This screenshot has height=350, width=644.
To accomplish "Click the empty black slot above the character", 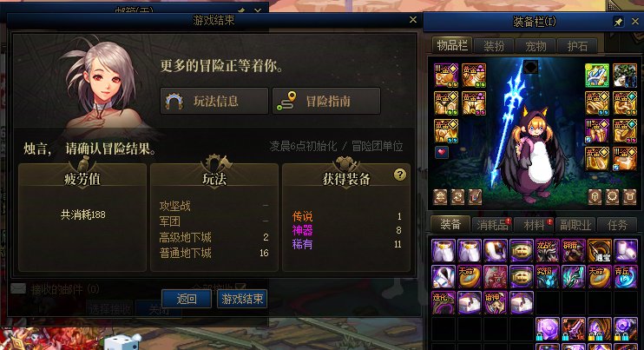I will point(530,67).
